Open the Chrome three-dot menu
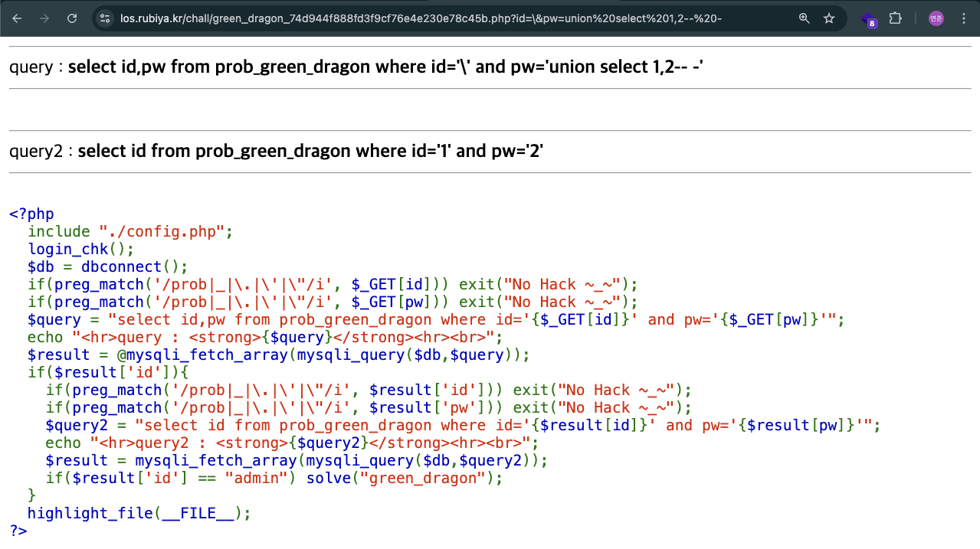The width and height of the screenshot is (980, 549). click(964, 18)
